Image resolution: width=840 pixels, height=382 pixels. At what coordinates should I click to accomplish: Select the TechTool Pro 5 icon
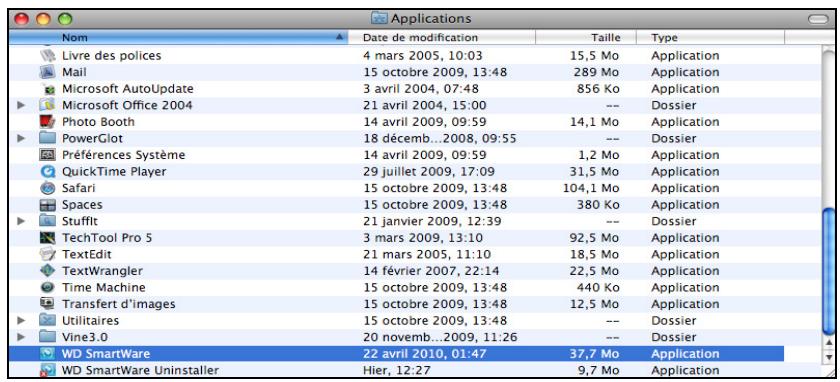pos(48,237)
